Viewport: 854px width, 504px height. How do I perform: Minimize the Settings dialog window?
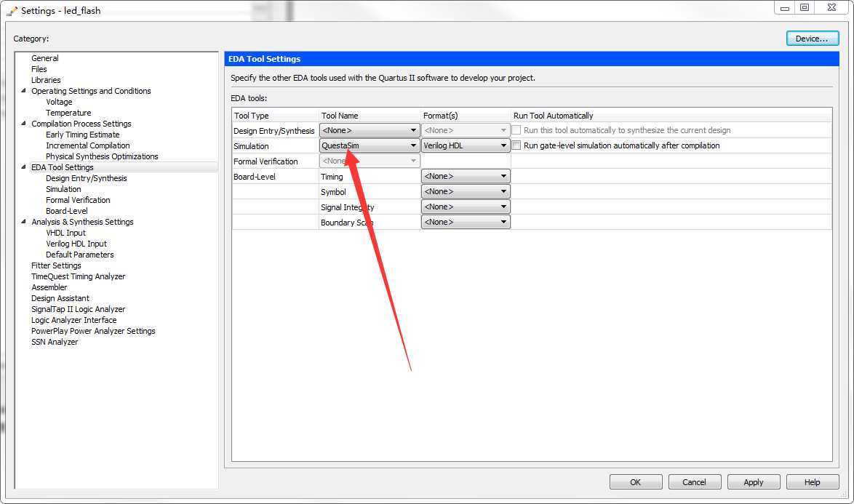point(785,7)
